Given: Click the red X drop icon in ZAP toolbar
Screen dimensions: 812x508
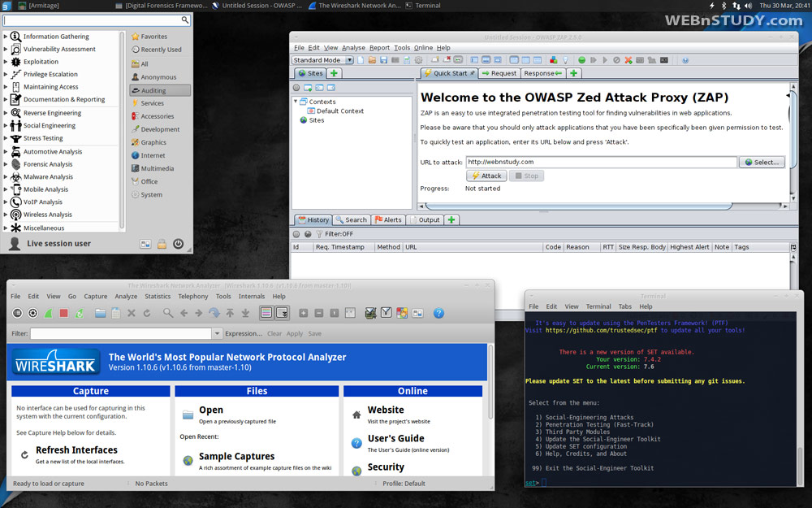Looking at the screenshot, I should pos(628,60).
